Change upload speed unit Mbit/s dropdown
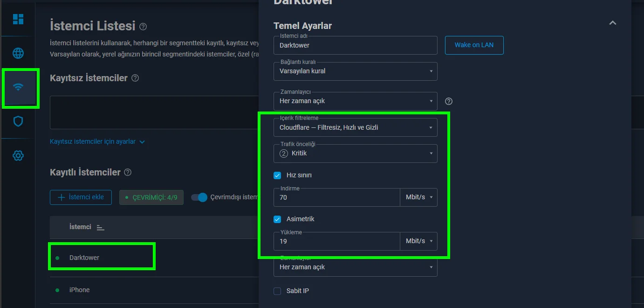The image size is (644, 308). point(419,241)
